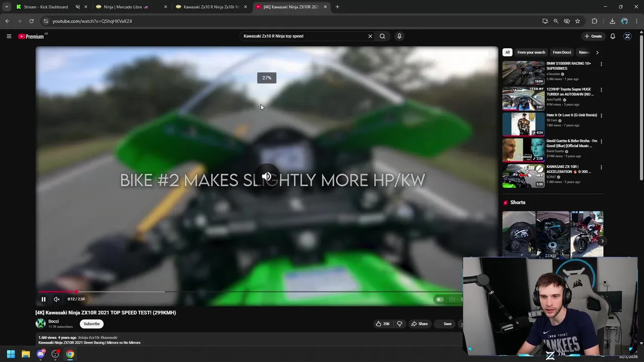
Task: Open the blocked tracking eye icon
Action: tap(567, 21)
